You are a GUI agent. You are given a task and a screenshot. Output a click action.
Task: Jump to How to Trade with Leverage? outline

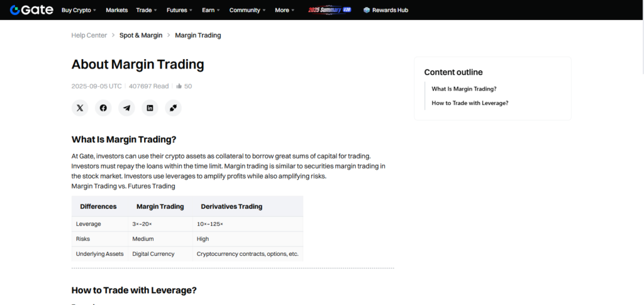tap(470, 103)
